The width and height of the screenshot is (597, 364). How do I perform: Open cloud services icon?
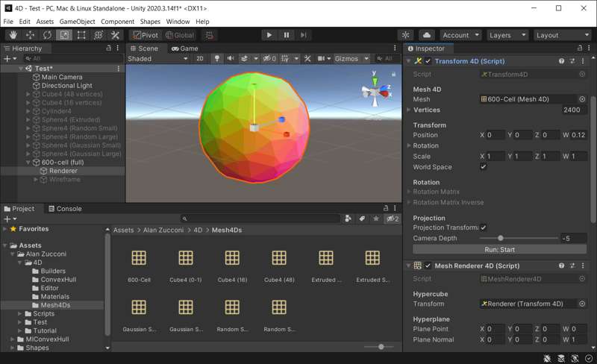click(x=427, y=35)
